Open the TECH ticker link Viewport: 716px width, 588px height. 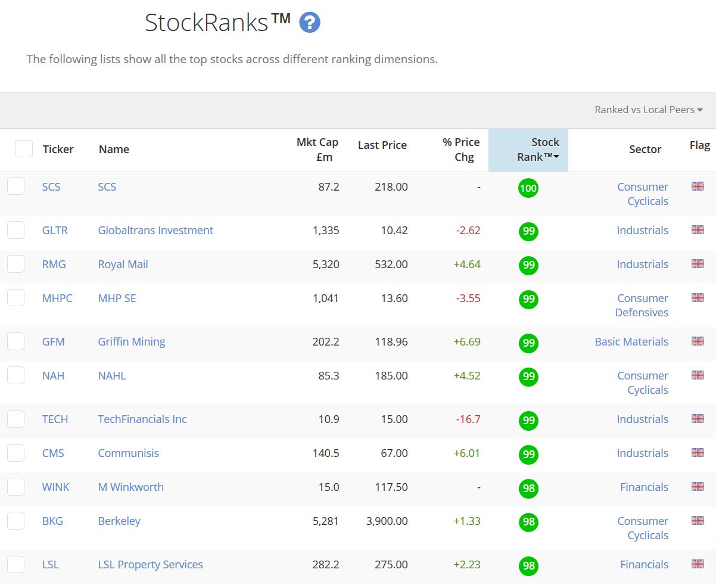(x=55, y=419)
